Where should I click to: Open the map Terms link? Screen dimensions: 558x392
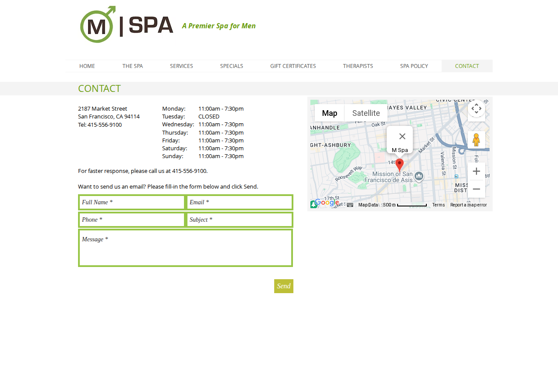point(439,205)
